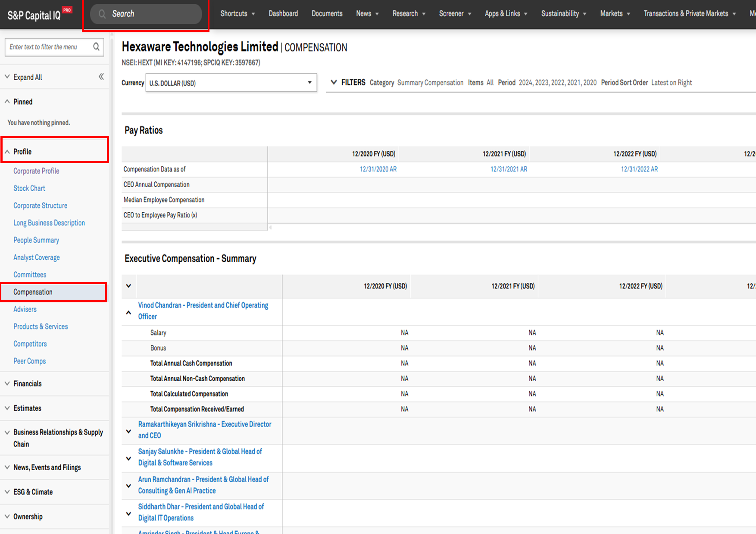Open the Dashboard page
The height and width of the screenshot is (534, 756).
pyautogui.click(x=283, y=14)
